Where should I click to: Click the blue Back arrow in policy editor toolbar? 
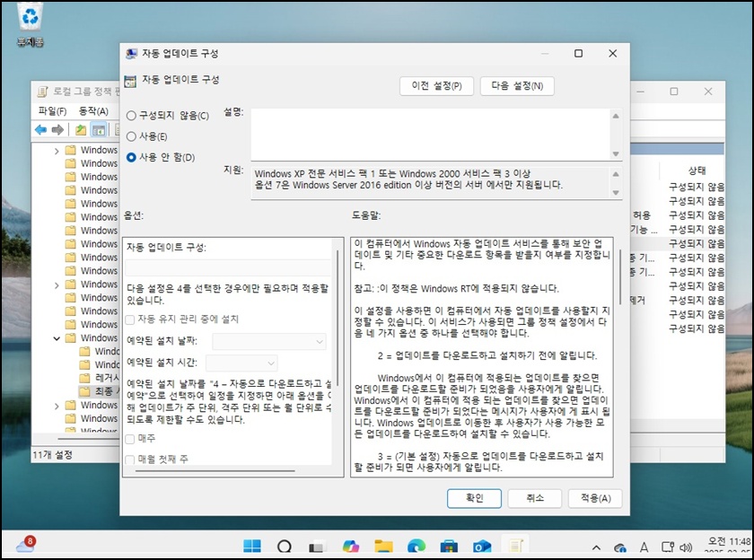pos(41,129)
